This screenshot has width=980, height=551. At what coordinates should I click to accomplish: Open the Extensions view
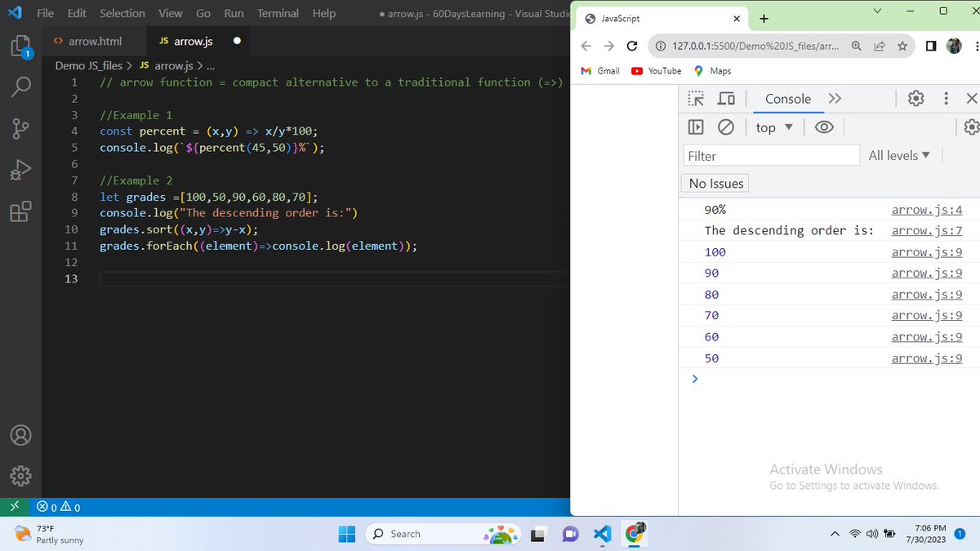click(20, 212)
